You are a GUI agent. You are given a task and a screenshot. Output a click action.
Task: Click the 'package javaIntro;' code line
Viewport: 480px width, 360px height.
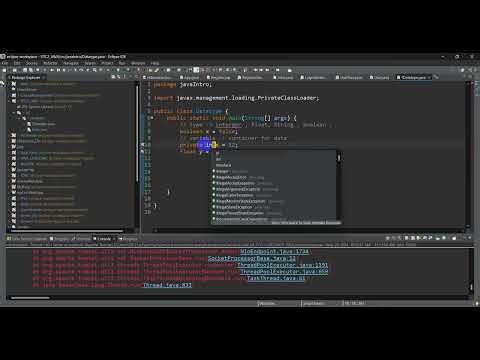pos(183,85)
